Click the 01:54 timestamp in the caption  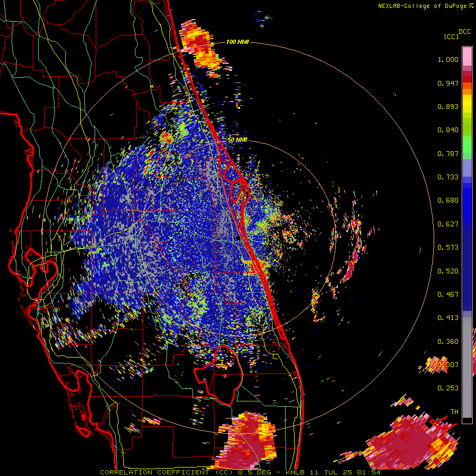click(369, 472)
